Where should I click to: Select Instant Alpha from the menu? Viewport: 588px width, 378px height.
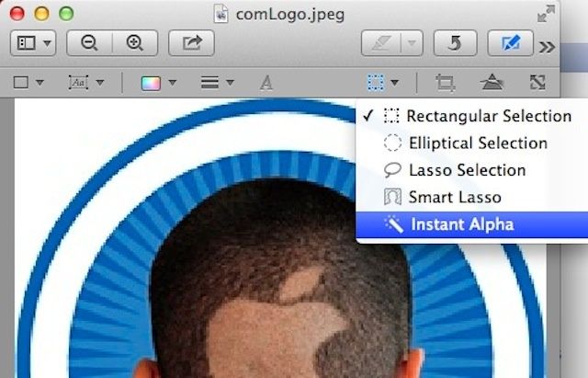coord(462,224)
